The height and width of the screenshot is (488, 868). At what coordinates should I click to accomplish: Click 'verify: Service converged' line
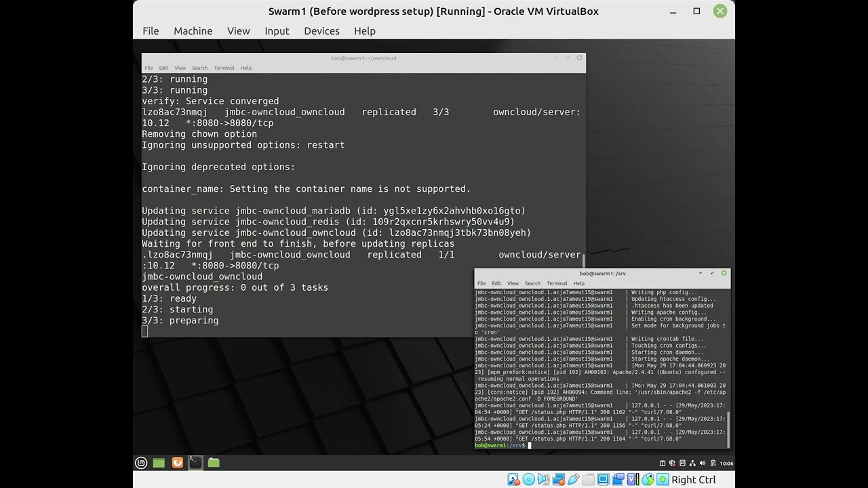(210, 101)
